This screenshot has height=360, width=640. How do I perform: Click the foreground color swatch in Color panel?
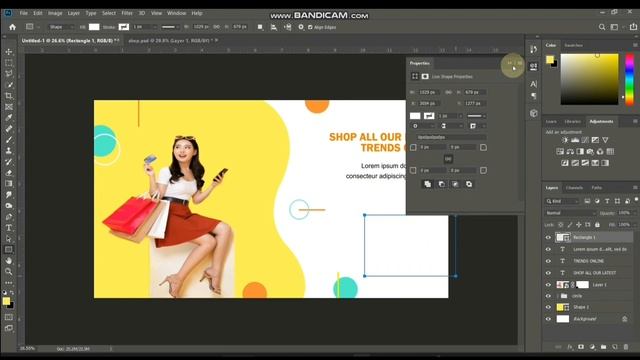click(550, 60)
